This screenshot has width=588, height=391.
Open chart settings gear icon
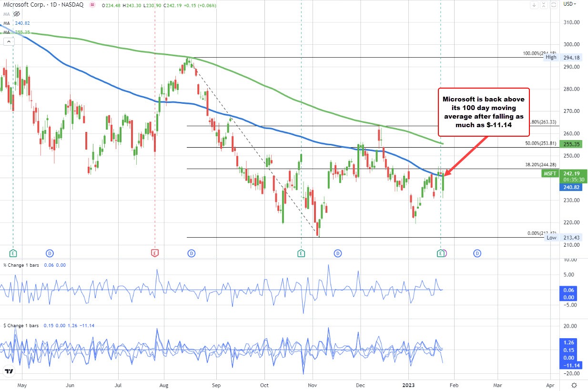(x=574, y=385)
